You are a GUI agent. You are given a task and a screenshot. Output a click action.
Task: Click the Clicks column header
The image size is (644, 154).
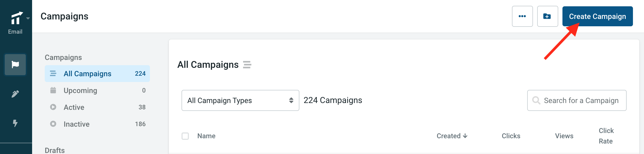click(511, 136)
